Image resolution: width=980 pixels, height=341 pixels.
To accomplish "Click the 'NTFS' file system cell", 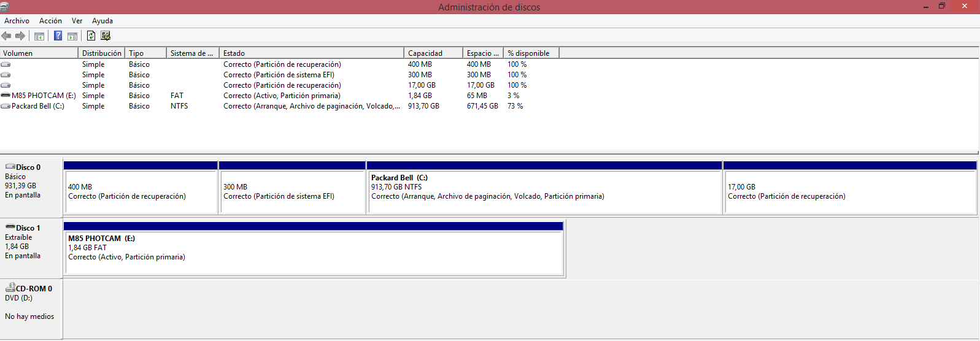I will click(x=179, y=105).
